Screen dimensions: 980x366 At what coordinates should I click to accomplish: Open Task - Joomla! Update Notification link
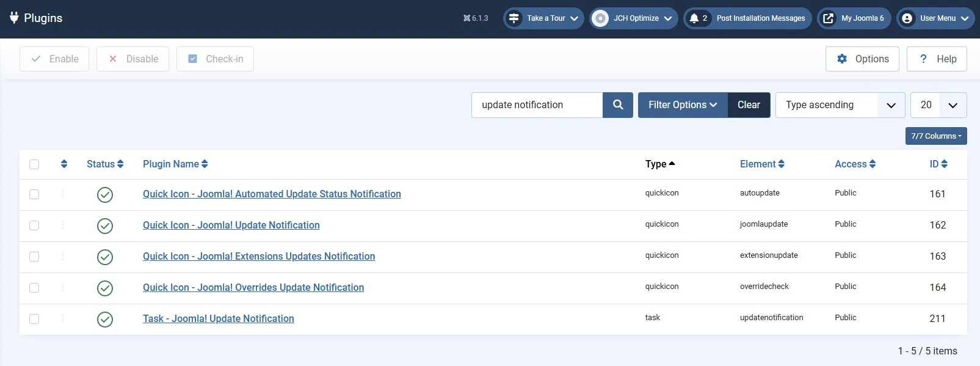[219, 318]
